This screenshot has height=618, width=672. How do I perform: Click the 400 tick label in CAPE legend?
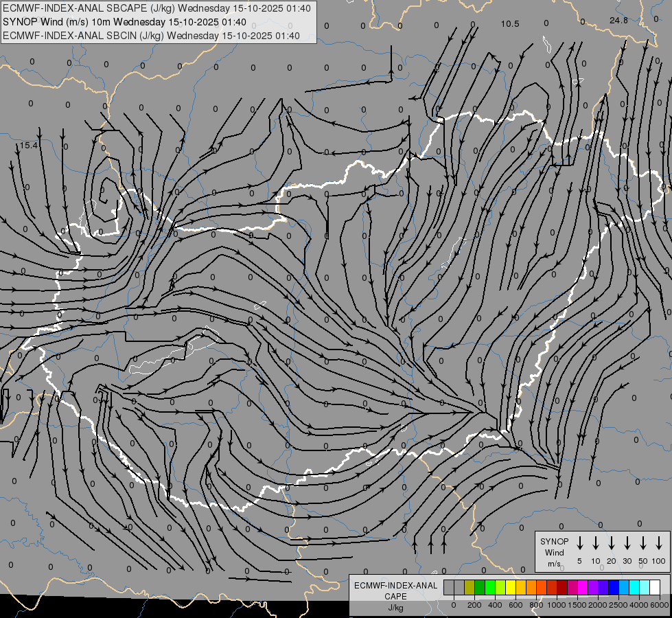(495, 605)
